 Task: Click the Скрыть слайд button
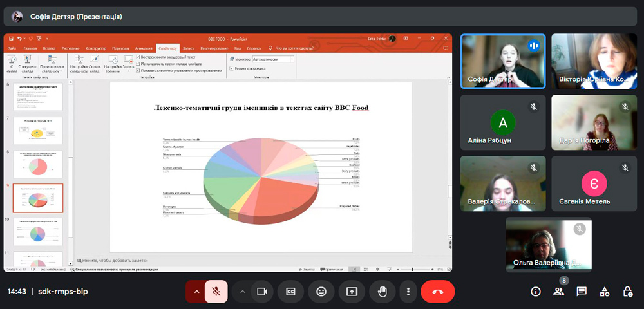click(95, 65)
